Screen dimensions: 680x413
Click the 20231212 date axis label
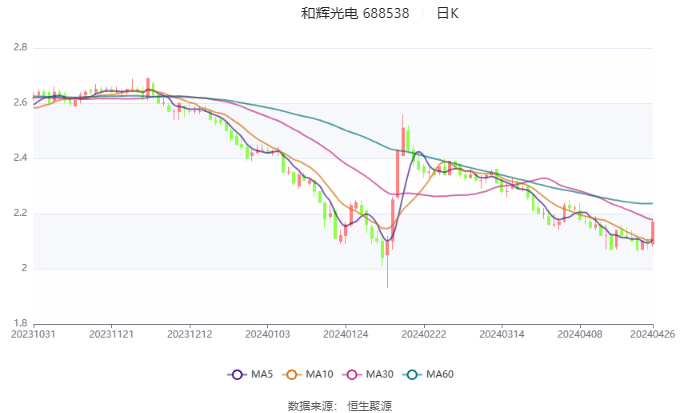pos(190,334)
